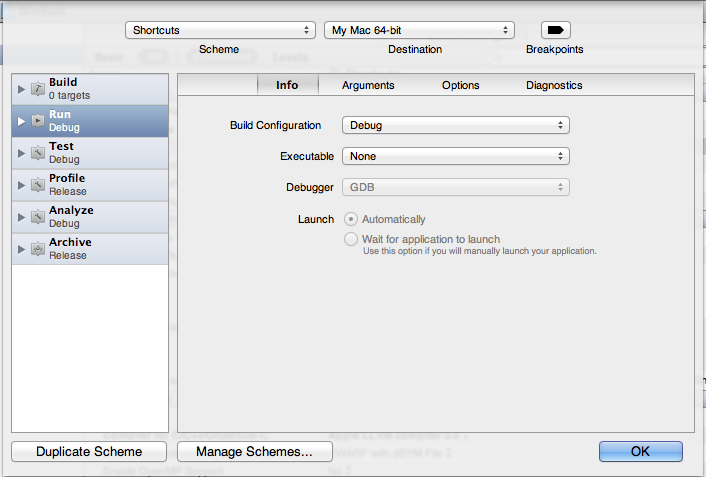
Task: Click the Build action hammer icon
Action: pos(37,89)
